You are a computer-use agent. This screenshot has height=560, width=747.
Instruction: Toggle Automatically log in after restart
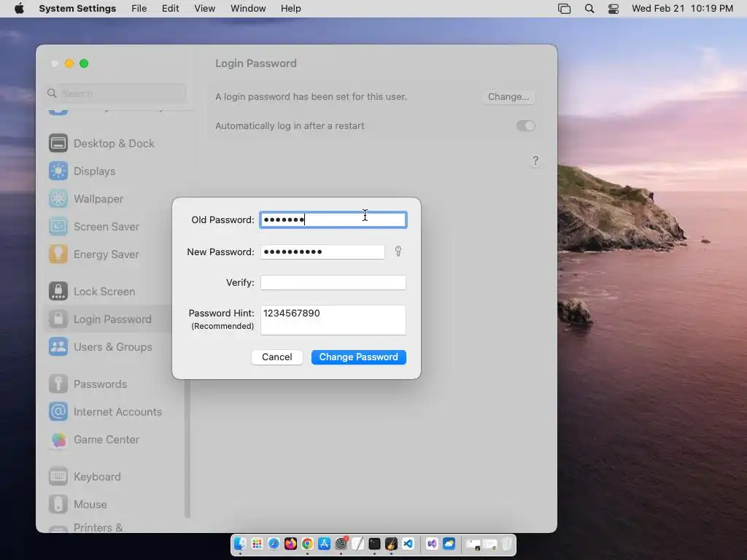(526, 125)
